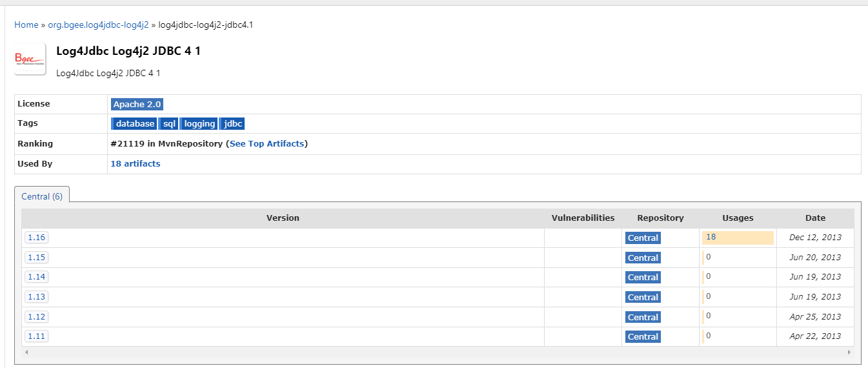Click the Version column header
The image size is (868, 368).
pos(283,218)
